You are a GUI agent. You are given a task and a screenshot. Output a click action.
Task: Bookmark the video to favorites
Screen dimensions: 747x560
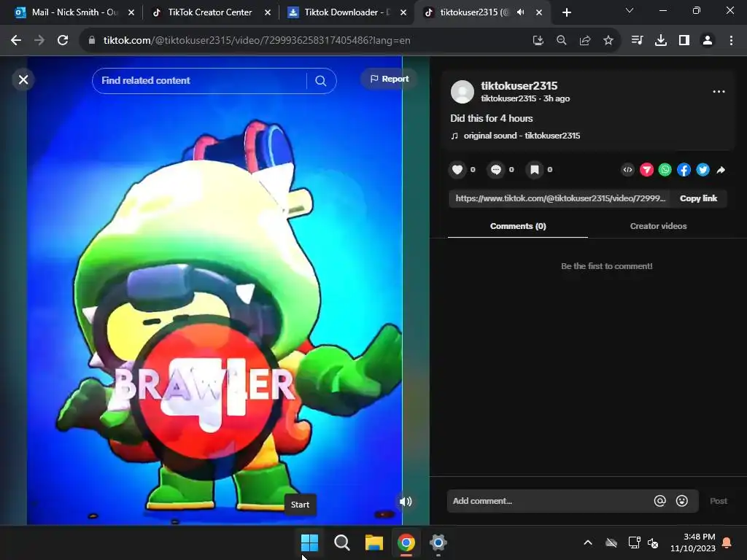coord(535,169)
